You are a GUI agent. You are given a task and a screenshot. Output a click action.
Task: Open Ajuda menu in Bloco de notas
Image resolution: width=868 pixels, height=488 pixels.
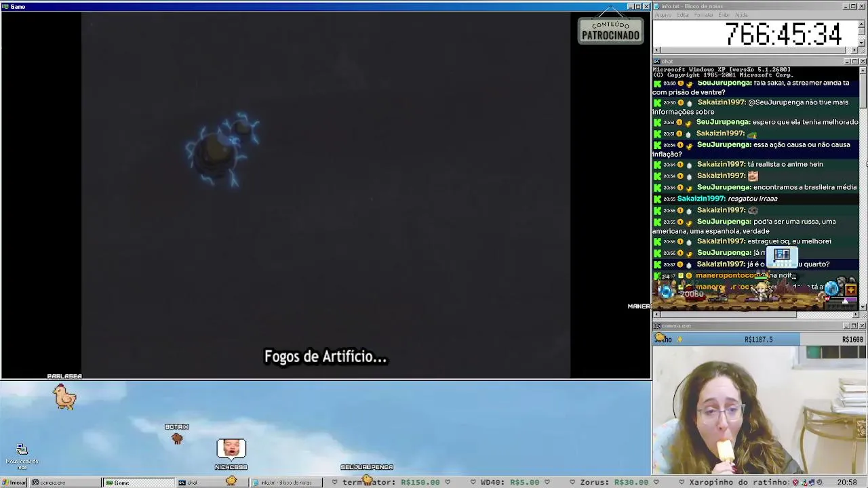click(741, 15)
